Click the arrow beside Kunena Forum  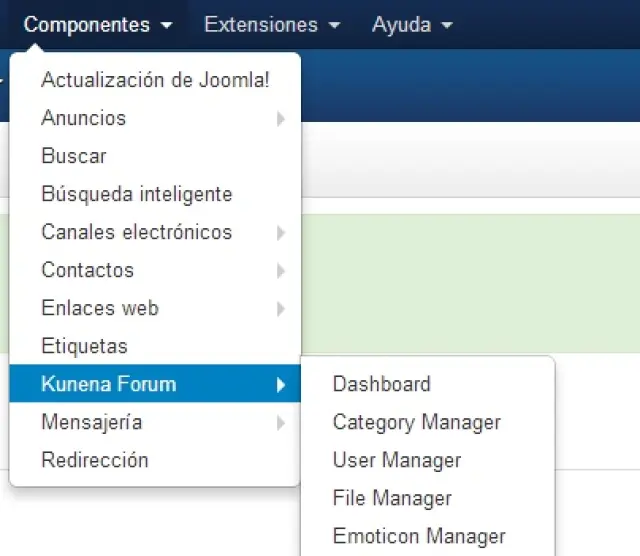point(282,384)
